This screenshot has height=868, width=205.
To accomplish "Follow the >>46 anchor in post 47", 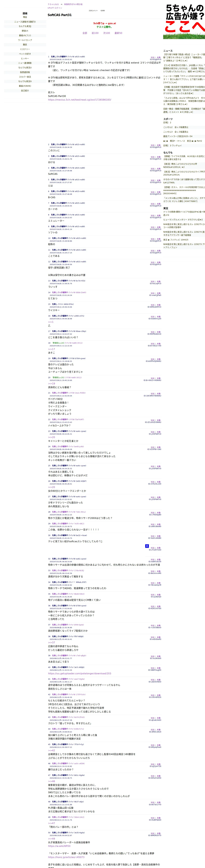I will (x=51, y=781).
